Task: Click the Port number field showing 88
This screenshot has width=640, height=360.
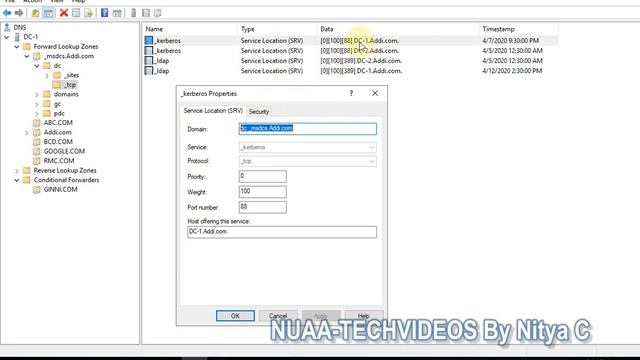Action: (262, 207)
